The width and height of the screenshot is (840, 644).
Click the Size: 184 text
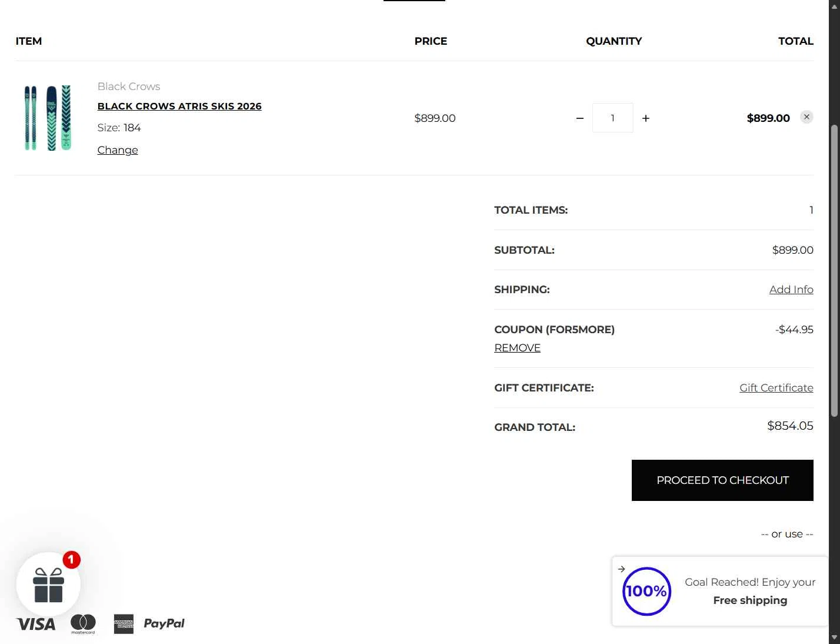(119, 128)
